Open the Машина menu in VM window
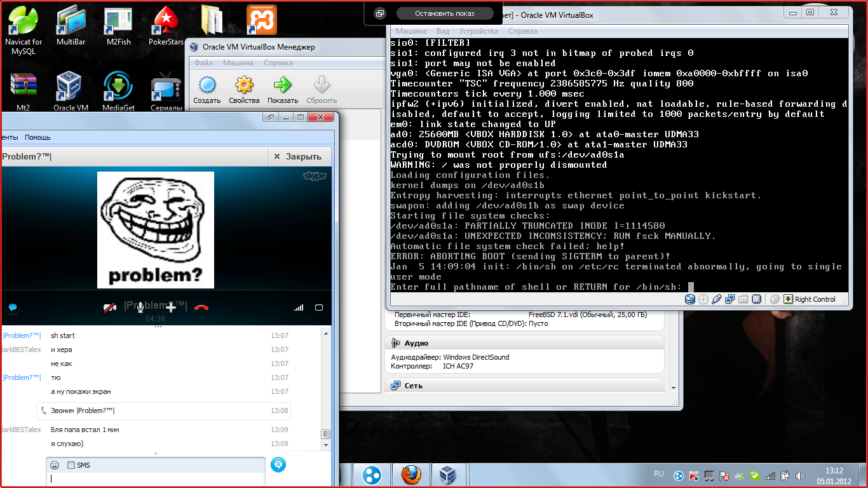Image resolution: width=868 pixels, height=488 pixels. (411, 31)
